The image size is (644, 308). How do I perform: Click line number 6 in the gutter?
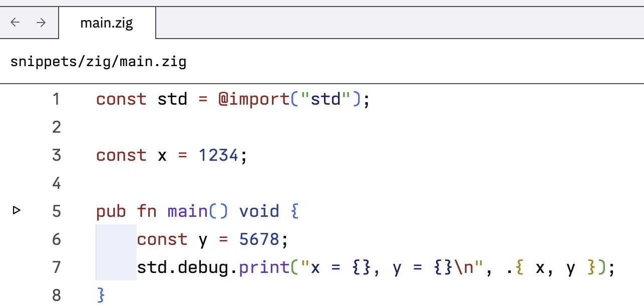point(56,239)
